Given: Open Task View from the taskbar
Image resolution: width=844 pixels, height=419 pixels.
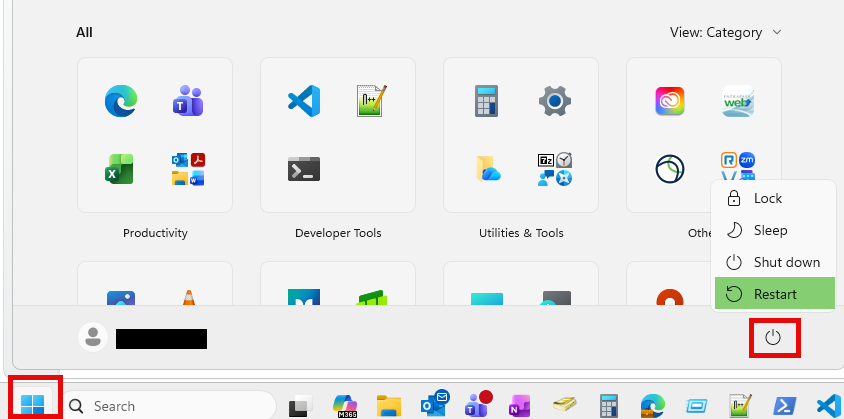Looking at the screenshot, I should [x=301, y=406].
